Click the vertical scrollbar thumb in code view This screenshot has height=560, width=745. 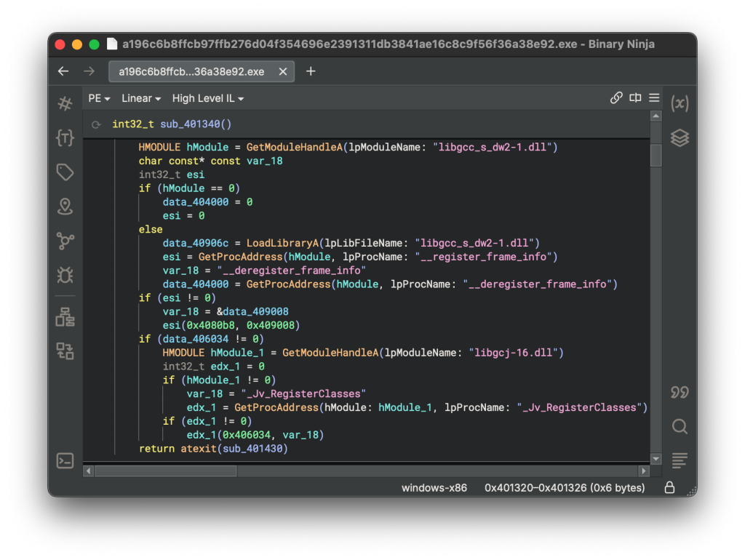pos(656,154)
